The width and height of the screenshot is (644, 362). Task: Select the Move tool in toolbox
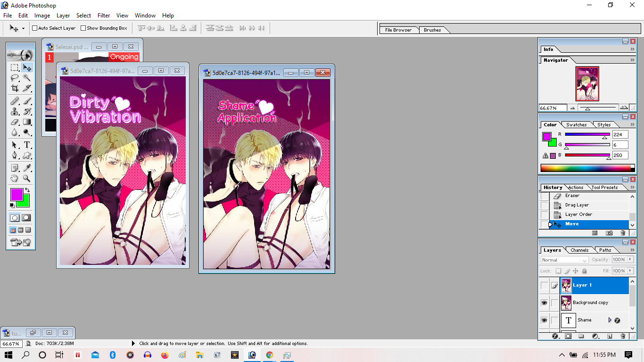(x=27, y=68)
